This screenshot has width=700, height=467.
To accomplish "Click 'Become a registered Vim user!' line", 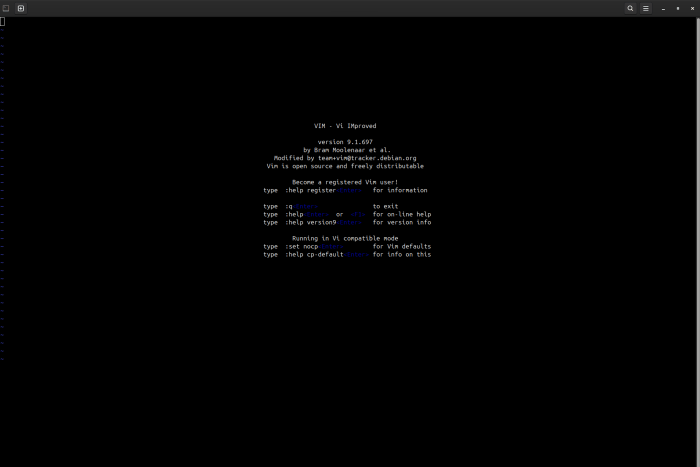I will tap(345, 182).
